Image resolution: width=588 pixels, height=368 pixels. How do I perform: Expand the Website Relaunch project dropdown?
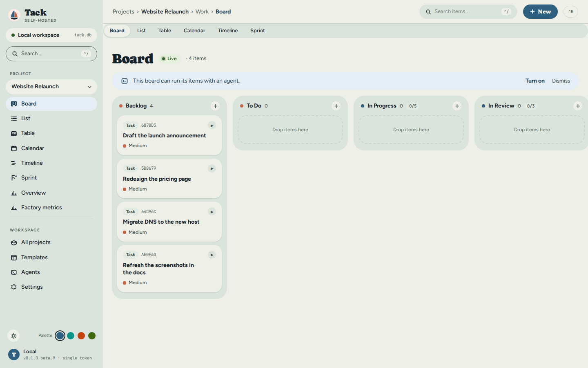pos(51,87)
